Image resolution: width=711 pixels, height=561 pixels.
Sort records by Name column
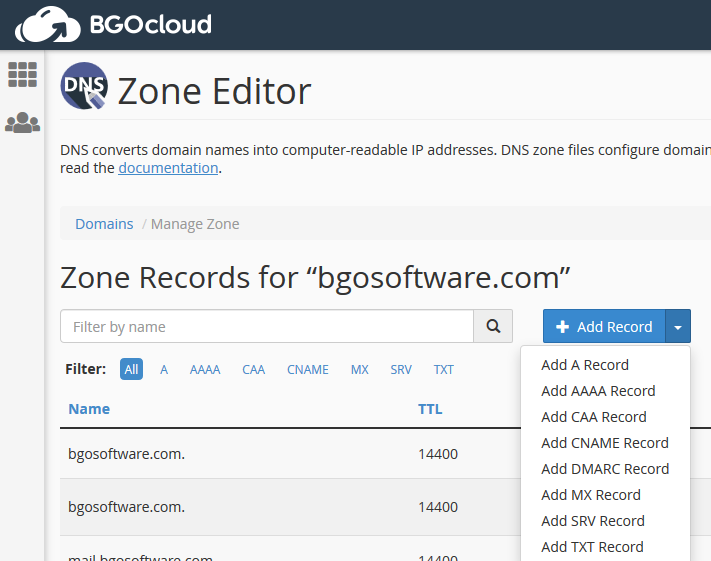(x=89, y=409)
